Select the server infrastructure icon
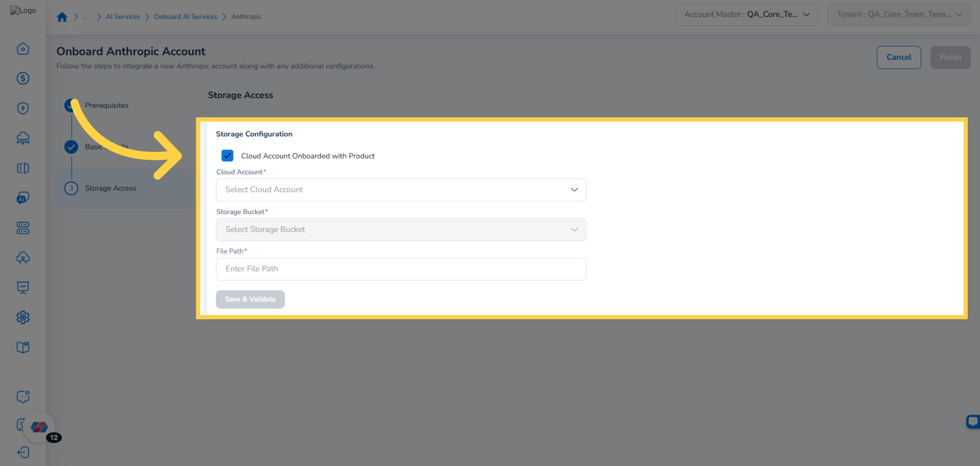The image size is (980, 466). click(x=23, y=228)
